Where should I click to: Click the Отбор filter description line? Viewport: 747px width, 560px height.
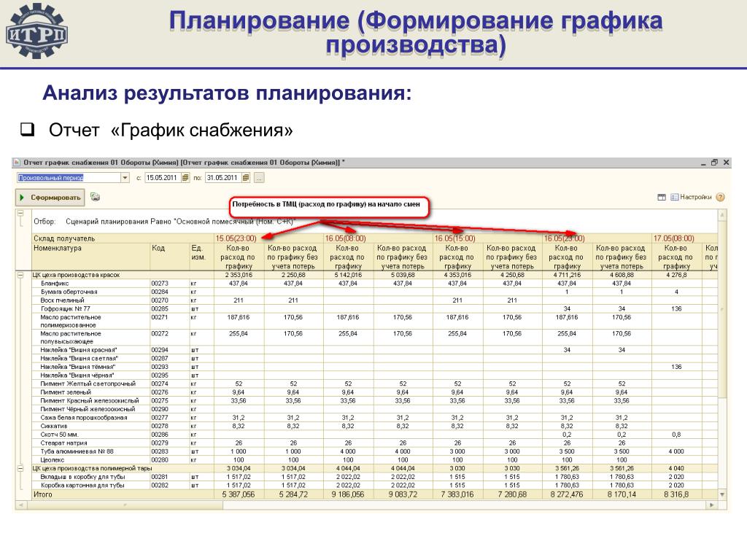point(164,222)
